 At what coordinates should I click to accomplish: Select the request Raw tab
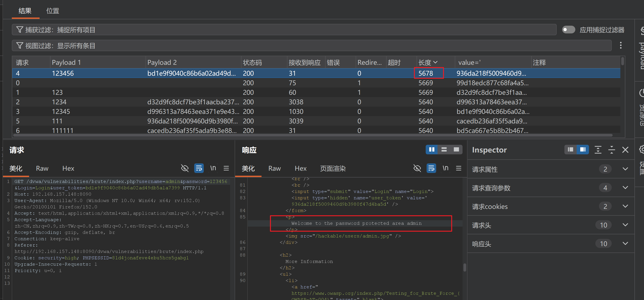[42, 168]
